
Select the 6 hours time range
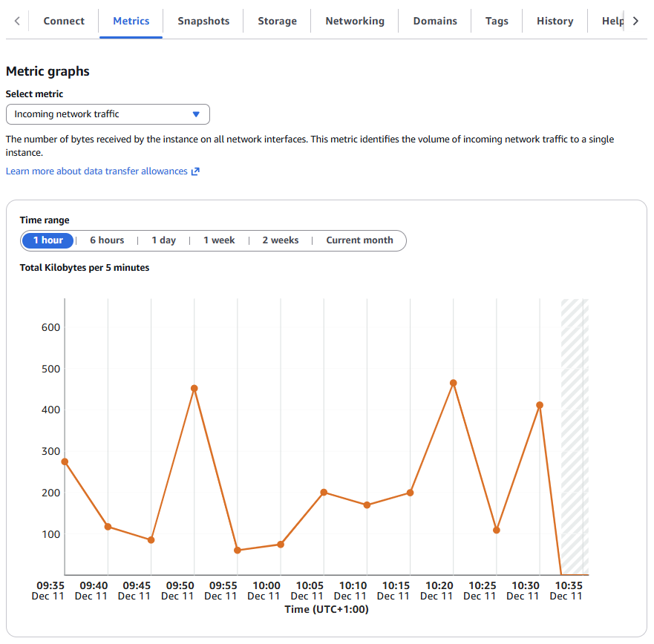tap(107, 240)
